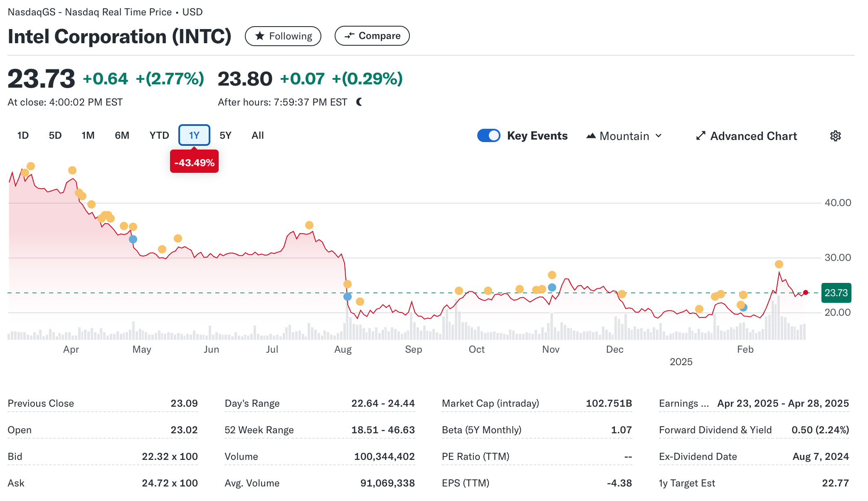
Task: Click the Mountain chart type icon
Action: tap(591, 136)
